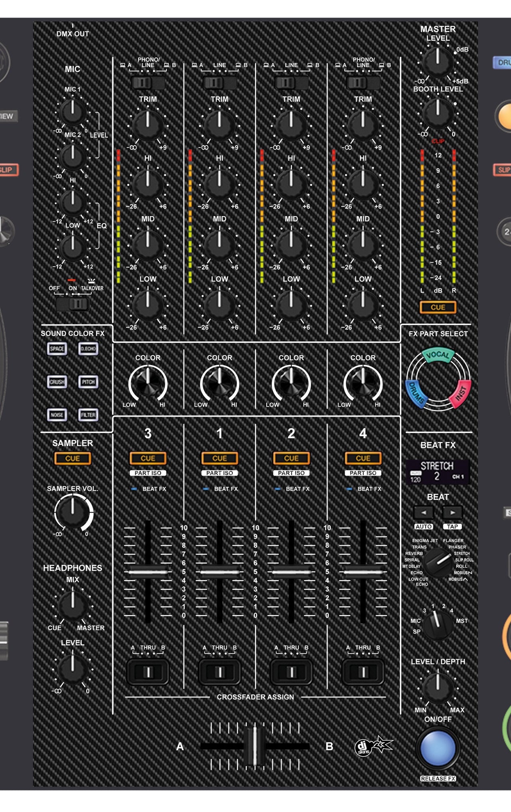Click channel 4 LOW EQ knob
Viewport: 511px width, 812px height.
(x=363, y=306)
